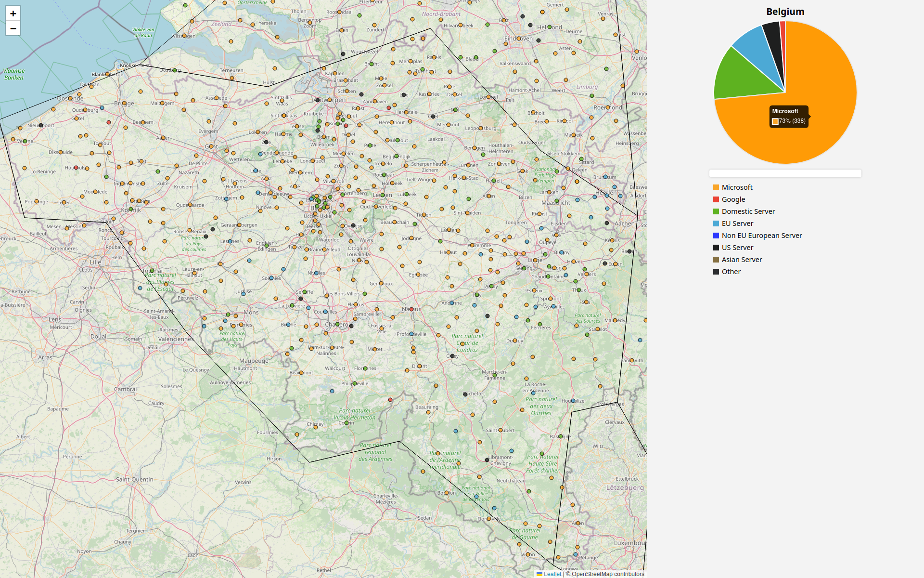
Task: Click the Belgium chart title
Action: tap(785, 12)
